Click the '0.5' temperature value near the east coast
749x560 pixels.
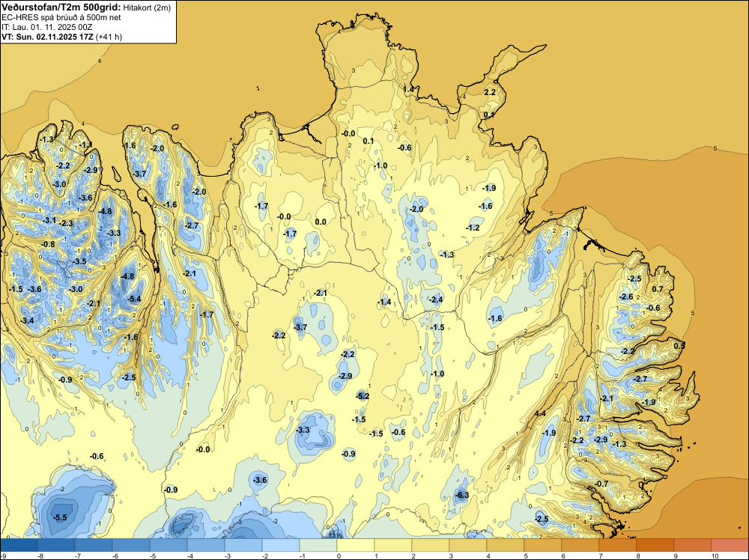pos(679,346)
